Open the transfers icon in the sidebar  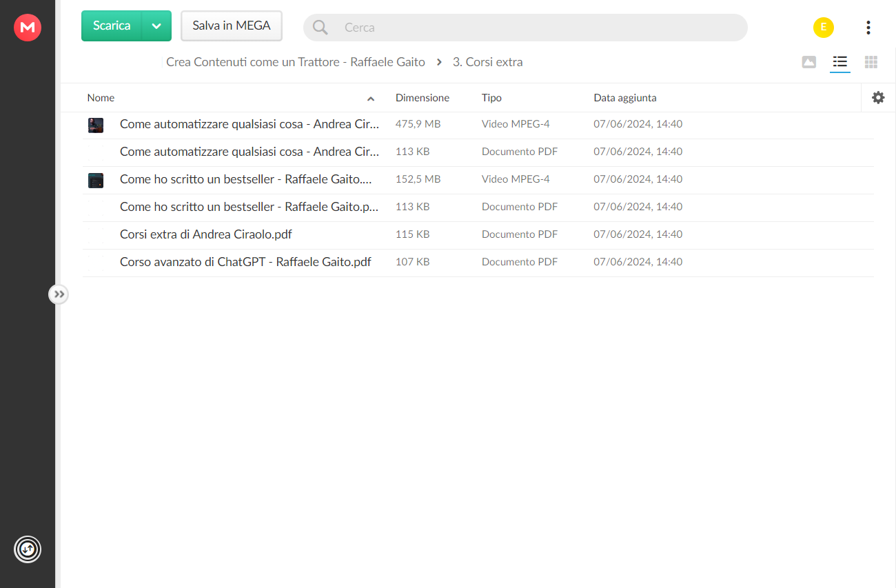click(x=28, y=549)
